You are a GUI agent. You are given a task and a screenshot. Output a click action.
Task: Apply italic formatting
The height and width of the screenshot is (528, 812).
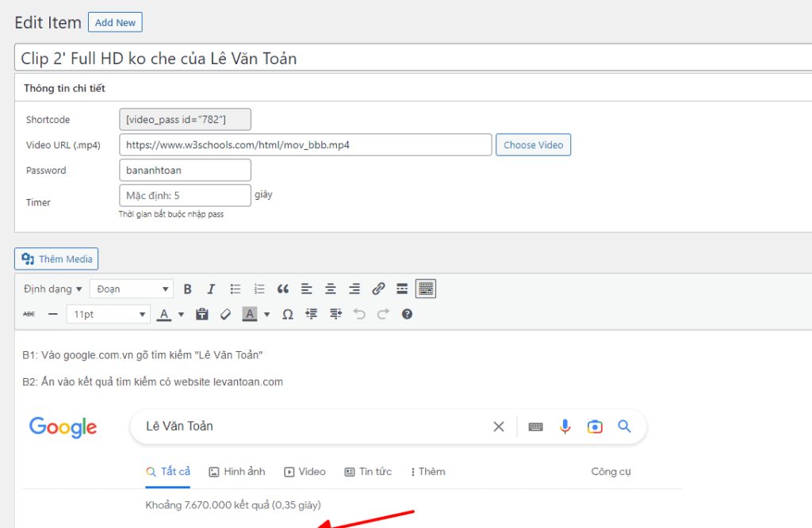(x=211, y=289)
